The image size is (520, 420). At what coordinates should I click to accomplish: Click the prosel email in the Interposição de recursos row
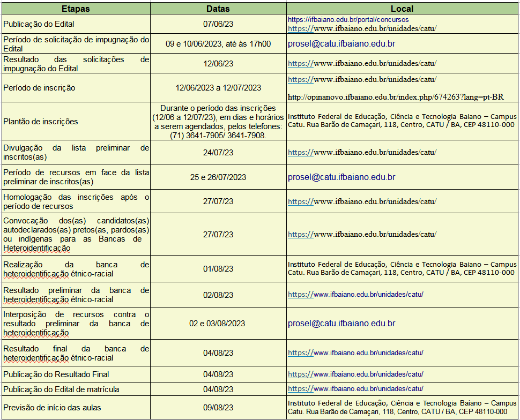click(x=341, y=323)
